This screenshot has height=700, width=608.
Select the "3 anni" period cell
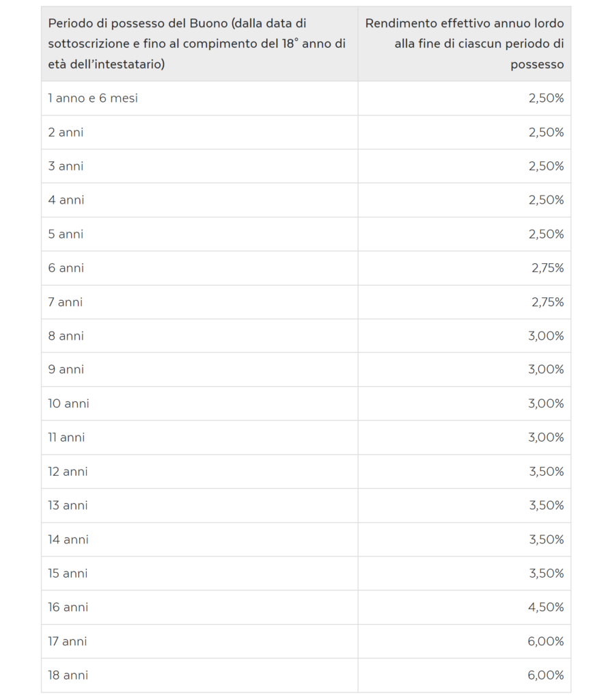pyautogui.click(x=66, y=166)
